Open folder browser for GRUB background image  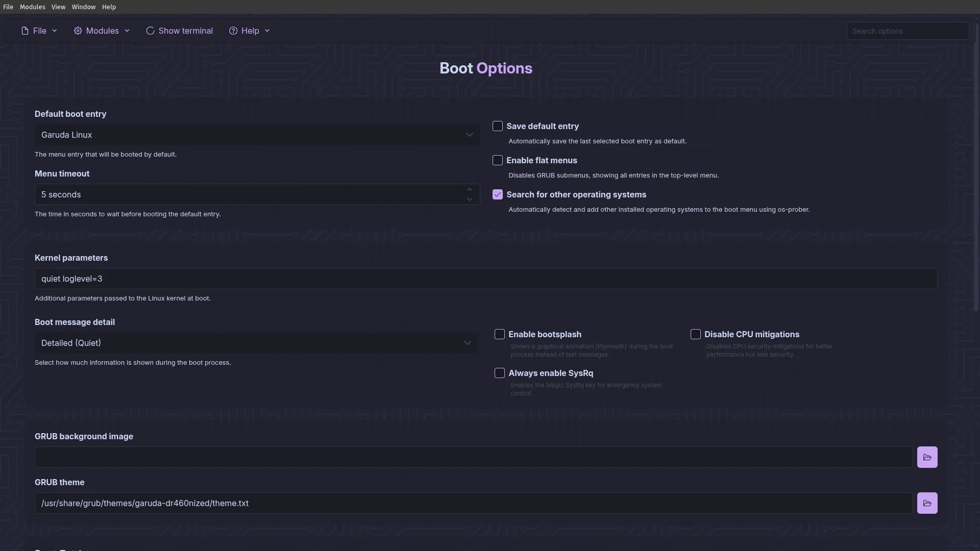point(927,457)
